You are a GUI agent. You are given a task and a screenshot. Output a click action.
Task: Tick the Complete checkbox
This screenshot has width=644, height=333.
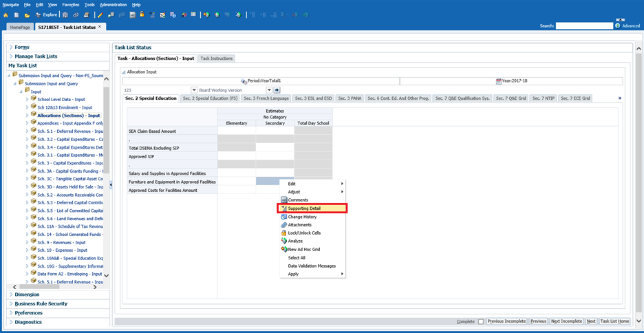click(x=480, y=321)
